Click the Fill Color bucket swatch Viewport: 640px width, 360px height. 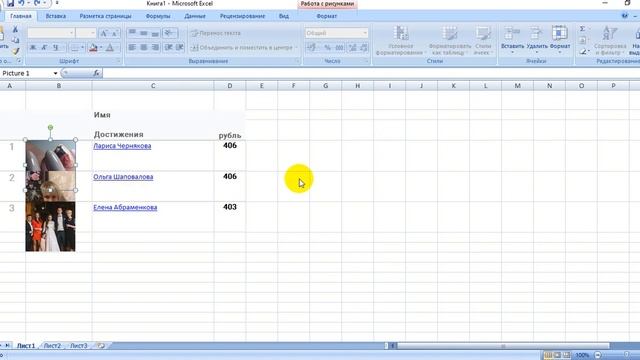coord(93,48)
